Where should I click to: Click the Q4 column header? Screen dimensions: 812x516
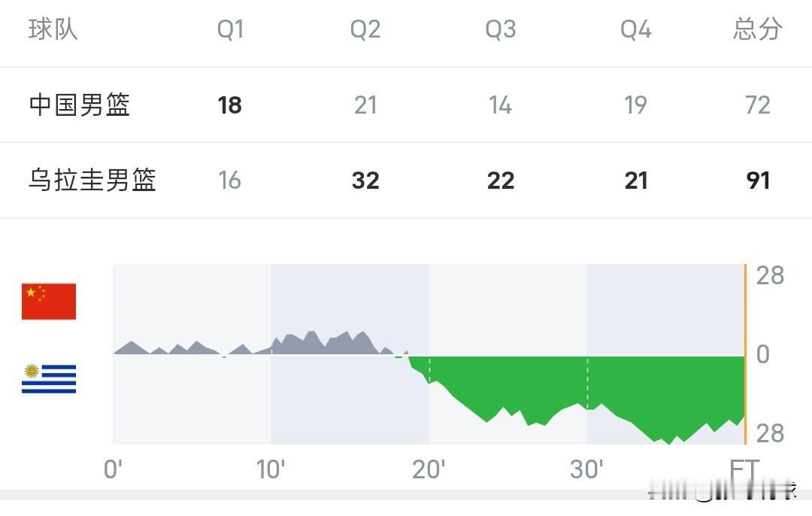[x=635, y=29]
